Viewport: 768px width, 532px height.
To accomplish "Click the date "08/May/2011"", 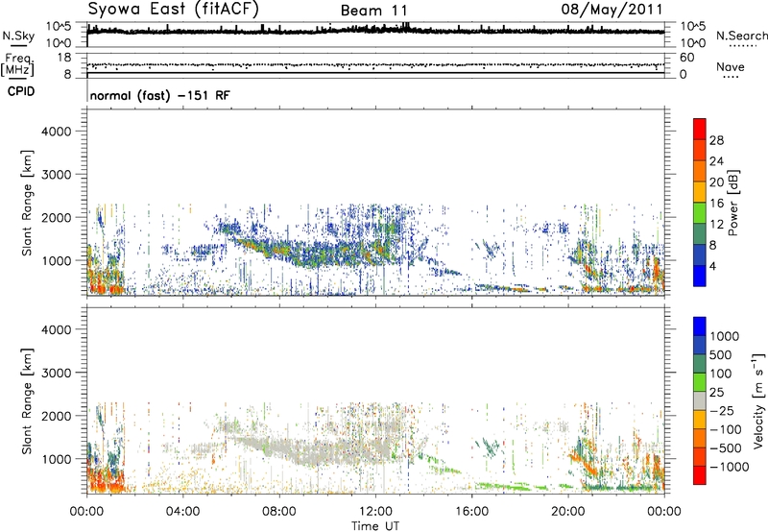I will tap(612, 10).
